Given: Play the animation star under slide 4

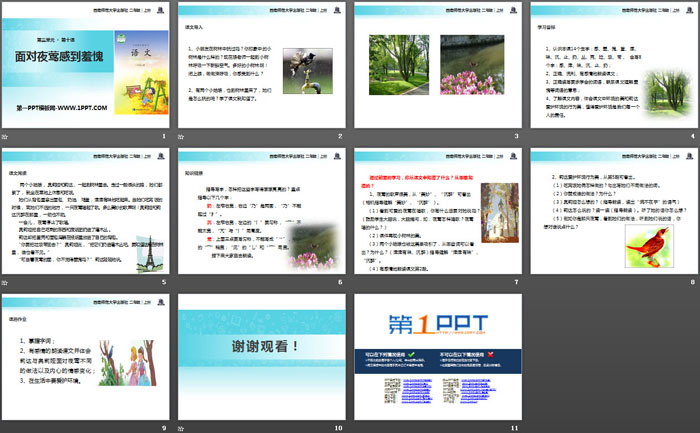Looking at the screenshot, I should pos(533,136).
